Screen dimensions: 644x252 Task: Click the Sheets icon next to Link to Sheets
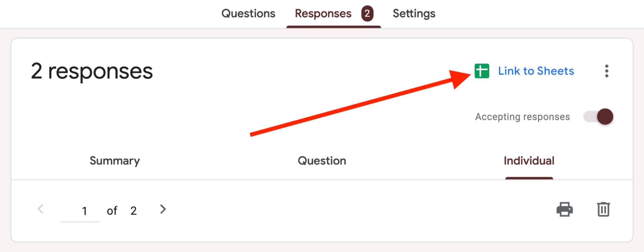click(x=481, y=71)
